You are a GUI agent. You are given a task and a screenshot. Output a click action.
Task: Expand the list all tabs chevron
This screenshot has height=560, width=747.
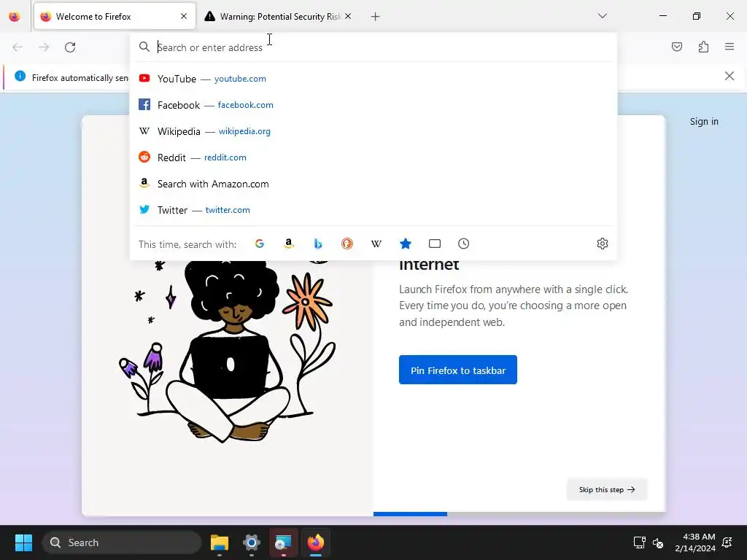[x=602, y=16]
